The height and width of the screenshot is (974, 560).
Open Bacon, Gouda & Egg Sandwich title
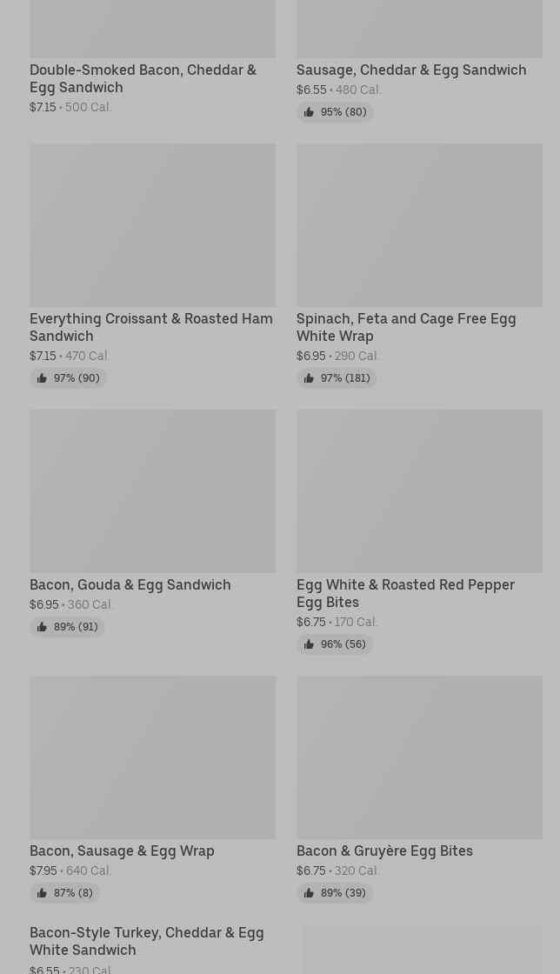click(x=130, y=584)
